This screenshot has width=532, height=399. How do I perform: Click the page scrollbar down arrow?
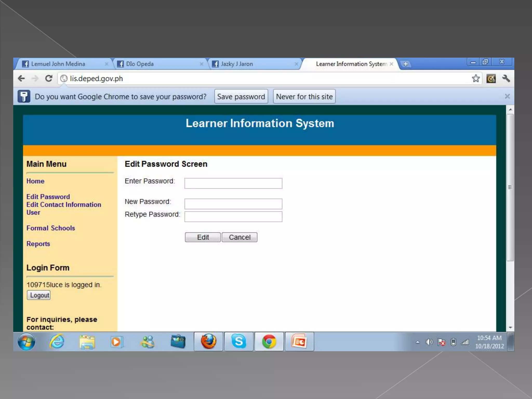click(x=510, y=328)
